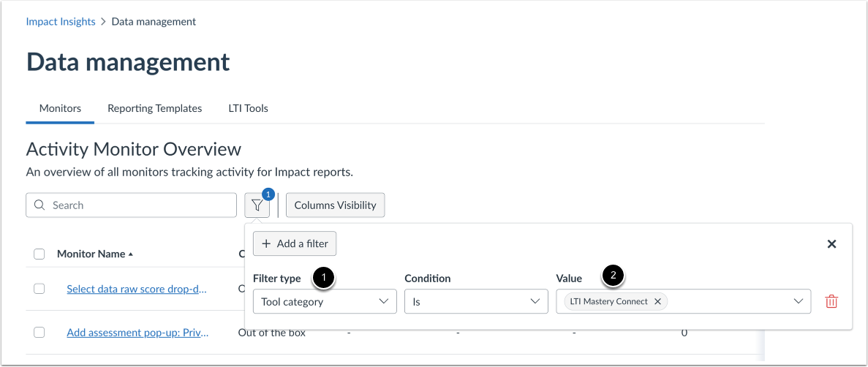
Task: Expand the Value dropdown arrow
Action: tap(799, 301)
